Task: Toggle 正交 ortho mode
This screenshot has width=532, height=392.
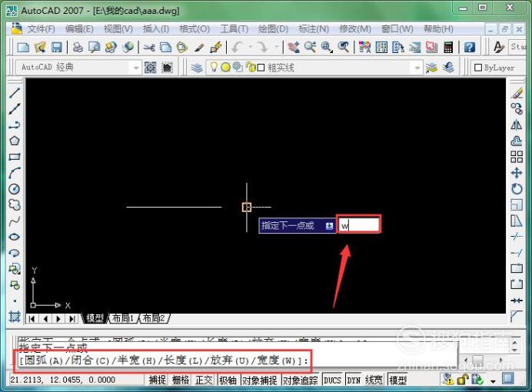Action: (x=204, y=380)
